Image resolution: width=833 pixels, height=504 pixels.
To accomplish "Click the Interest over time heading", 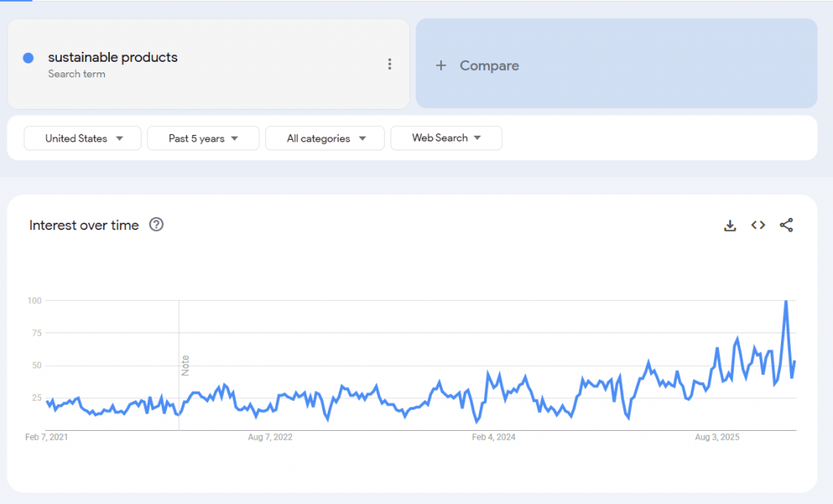I will (x=83, y=225).
